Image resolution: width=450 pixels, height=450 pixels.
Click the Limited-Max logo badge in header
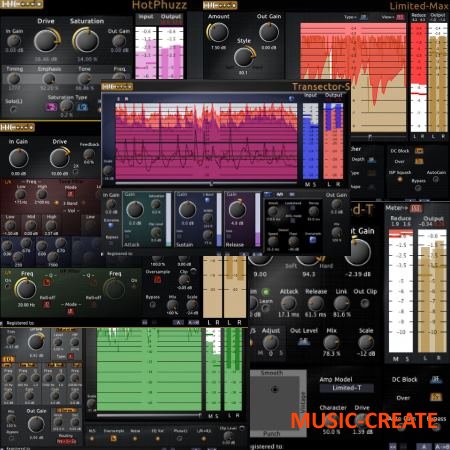220,5
